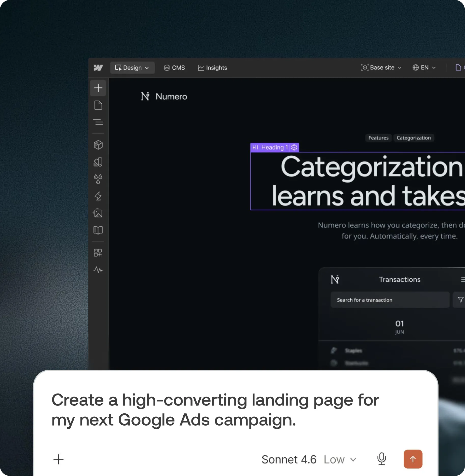Click the Features breadcrumb tag

(378, 138)
